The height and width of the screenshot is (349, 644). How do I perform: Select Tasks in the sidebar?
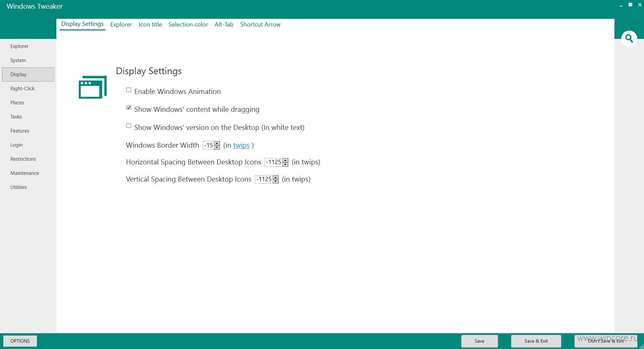tap(28, 117)
